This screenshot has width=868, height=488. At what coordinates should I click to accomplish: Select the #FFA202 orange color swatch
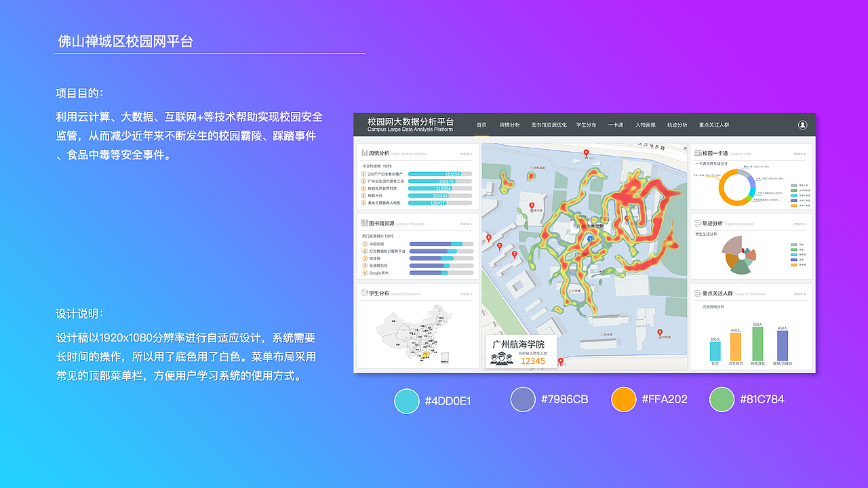click(623, 399)
